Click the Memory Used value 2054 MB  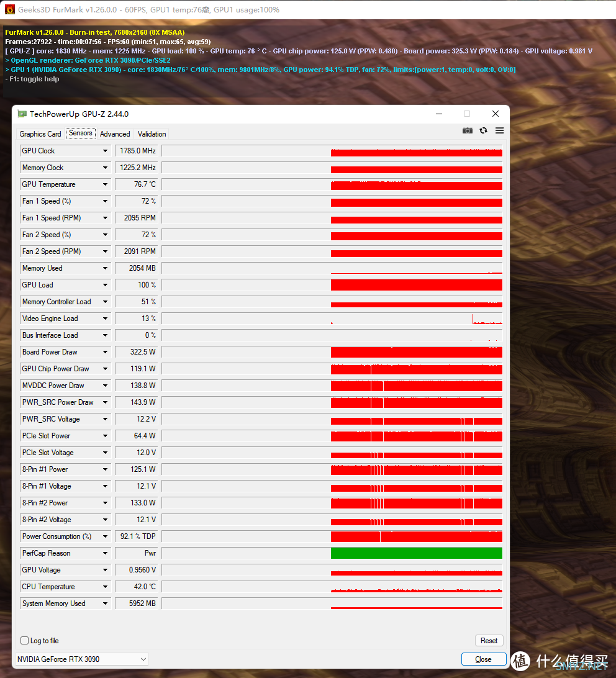tap(137, 268)
